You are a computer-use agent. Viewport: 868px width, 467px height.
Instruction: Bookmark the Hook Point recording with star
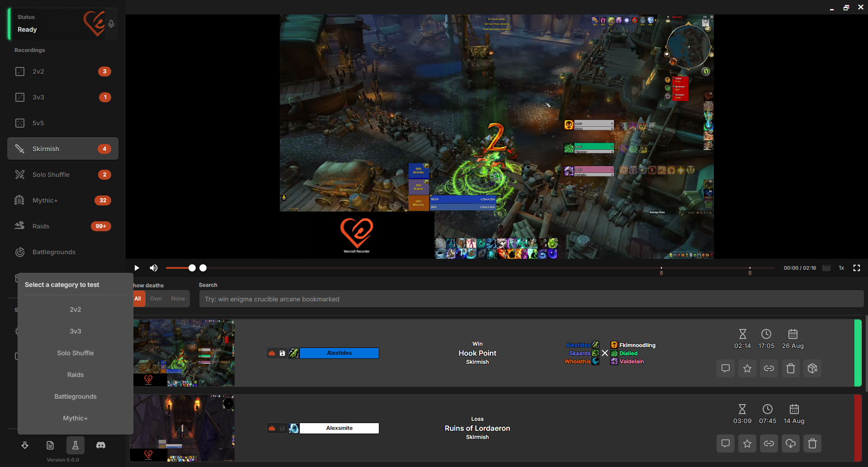pyautogui.click(x=747, y=368)
